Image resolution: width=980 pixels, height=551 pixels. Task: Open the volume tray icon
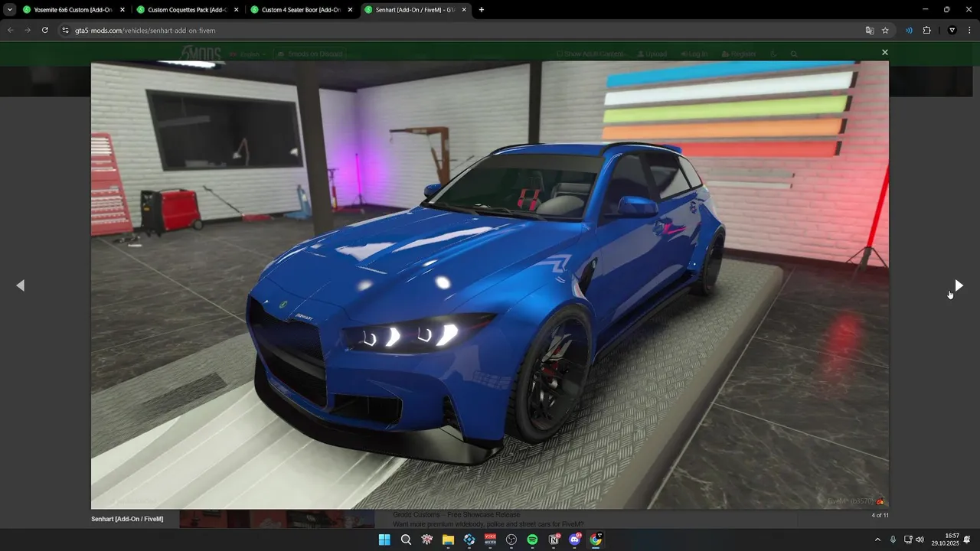[x=920, y=540]
